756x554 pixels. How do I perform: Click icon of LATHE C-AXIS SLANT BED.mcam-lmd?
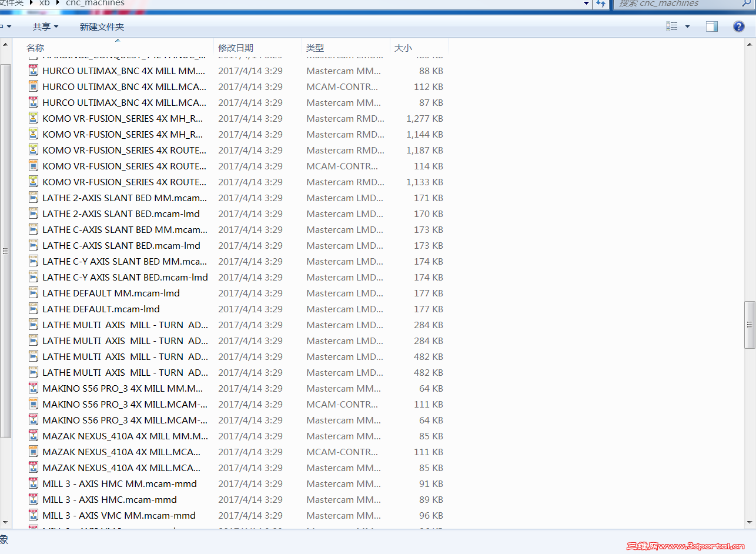34,245
